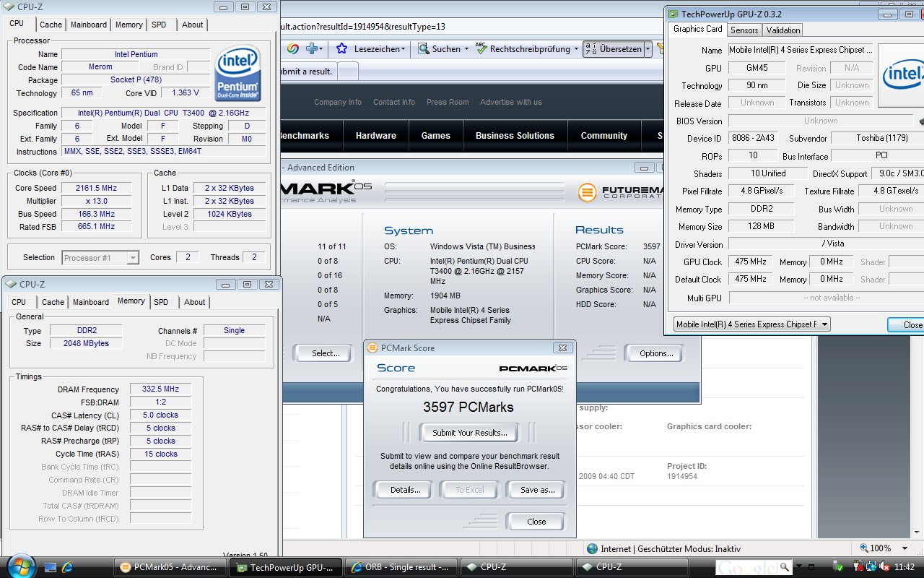Expand the Rechtschreibprüfung dropdown arrow
The image size is (924, 578).
point(576,49)
